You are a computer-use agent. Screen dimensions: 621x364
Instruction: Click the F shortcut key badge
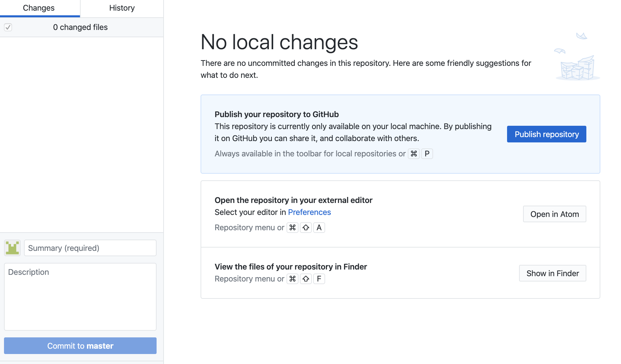319,279
